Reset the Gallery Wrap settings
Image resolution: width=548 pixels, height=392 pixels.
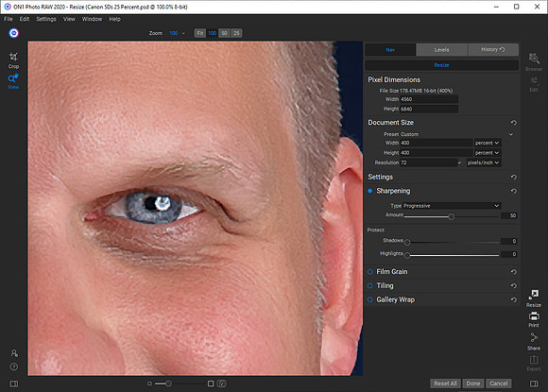[513, 299]
